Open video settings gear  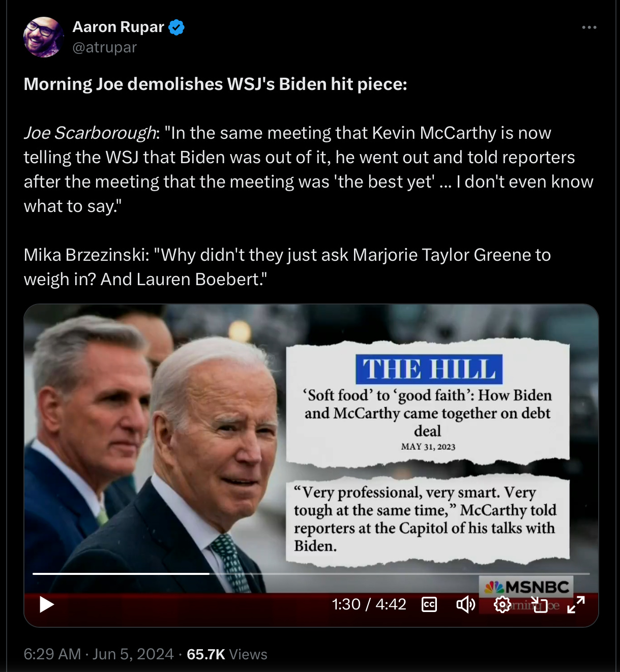[503, 604]
